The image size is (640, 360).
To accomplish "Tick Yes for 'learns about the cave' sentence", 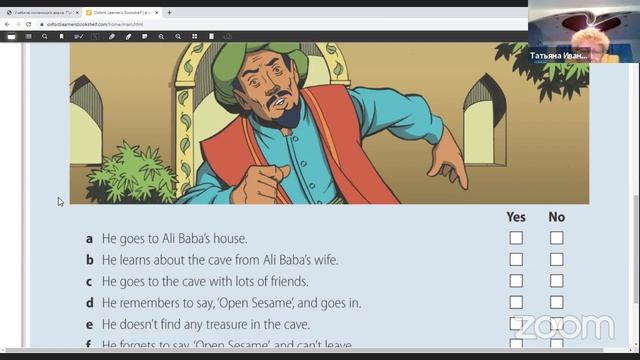I will click(x=516, y=260).
